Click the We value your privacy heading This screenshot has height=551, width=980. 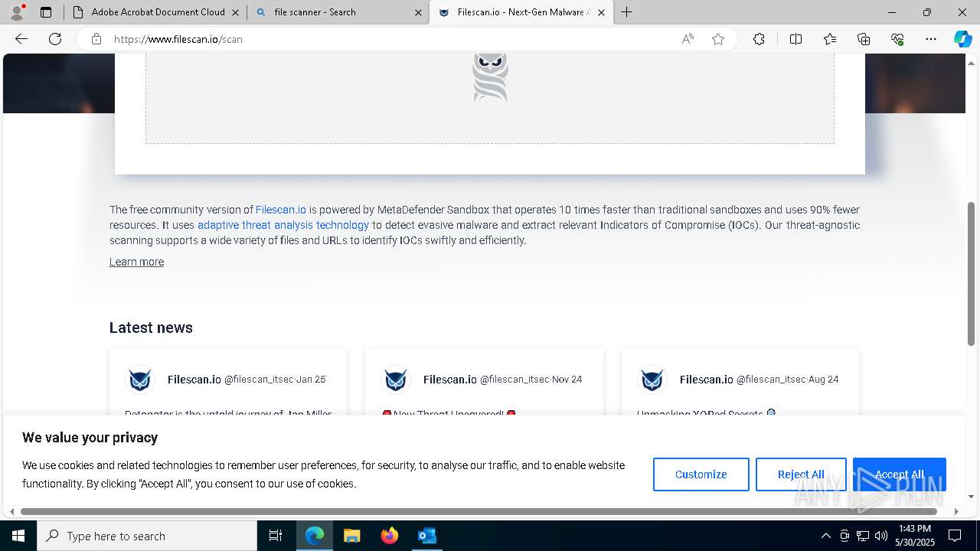90,438
